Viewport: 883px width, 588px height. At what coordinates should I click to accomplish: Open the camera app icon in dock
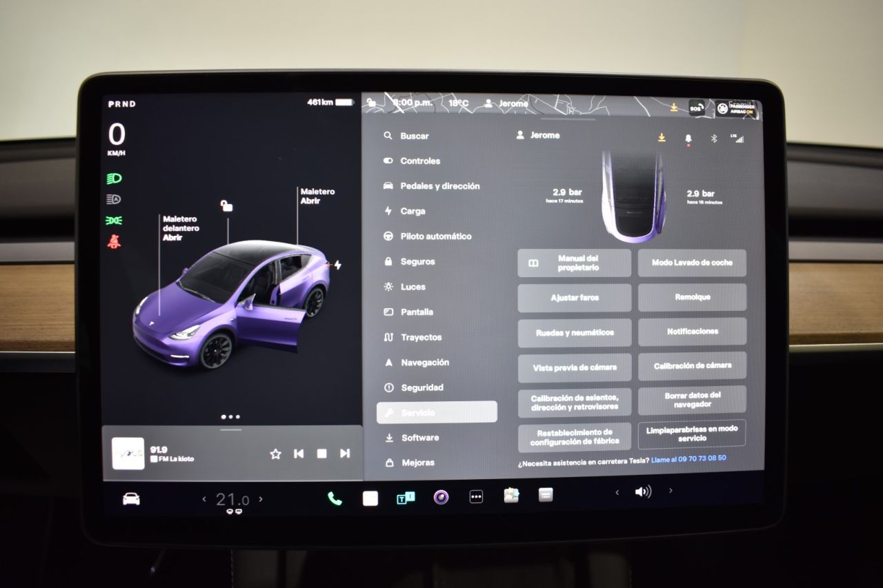(x=441, y=497)
